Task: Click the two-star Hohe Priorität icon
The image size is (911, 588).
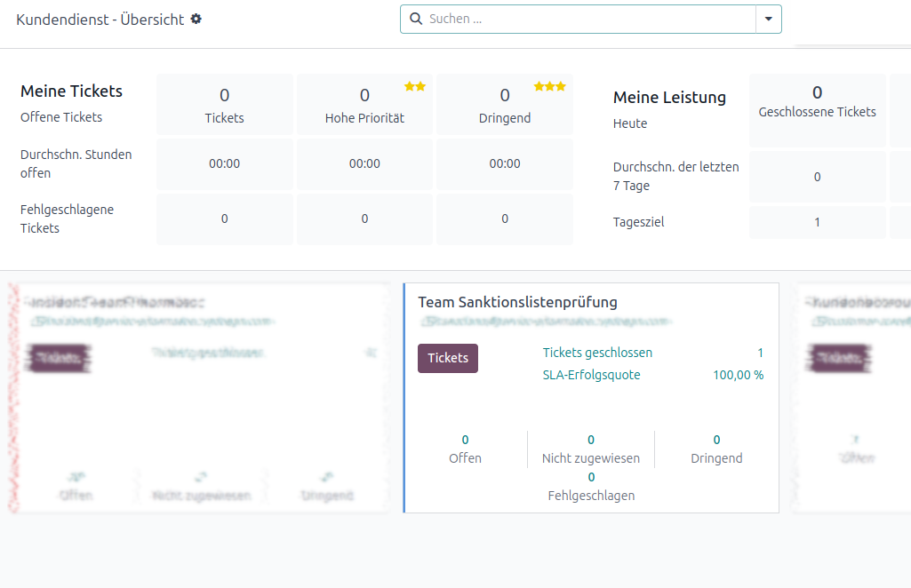Action: point(415,86)
